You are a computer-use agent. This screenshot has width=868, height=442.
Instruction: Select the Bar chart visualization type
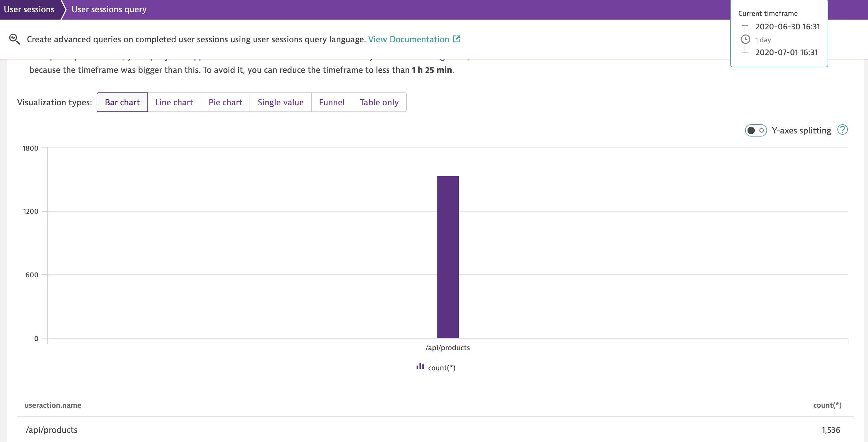tap(122, 102)
